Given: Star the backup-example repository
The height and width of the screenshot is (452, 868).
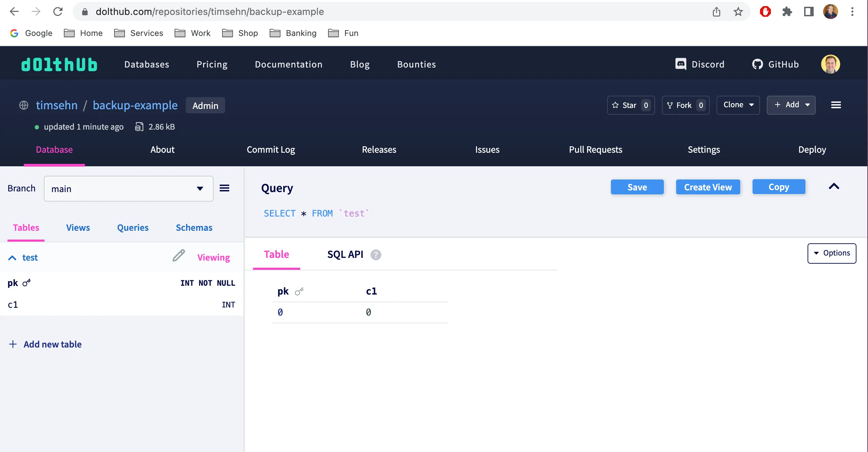Looking at the screenshot, I should (x=631, y=105).
